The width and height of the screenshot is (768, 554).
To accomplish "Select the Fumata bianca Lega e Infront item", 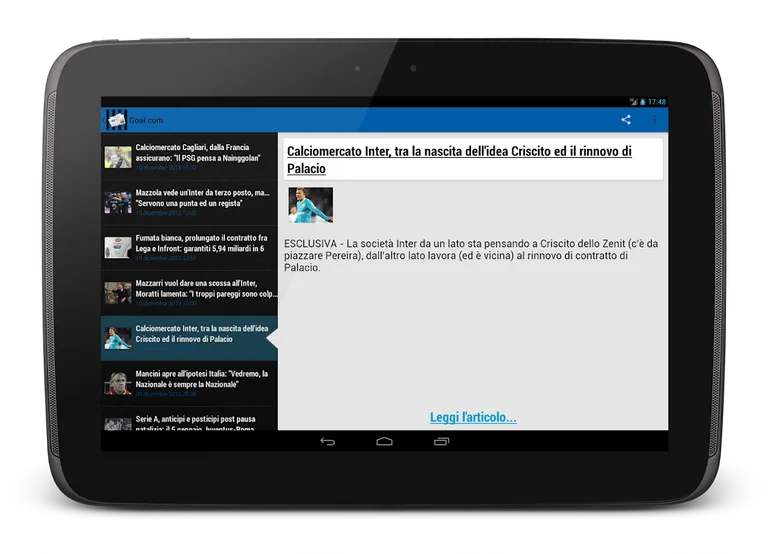I will pos(189,247).
